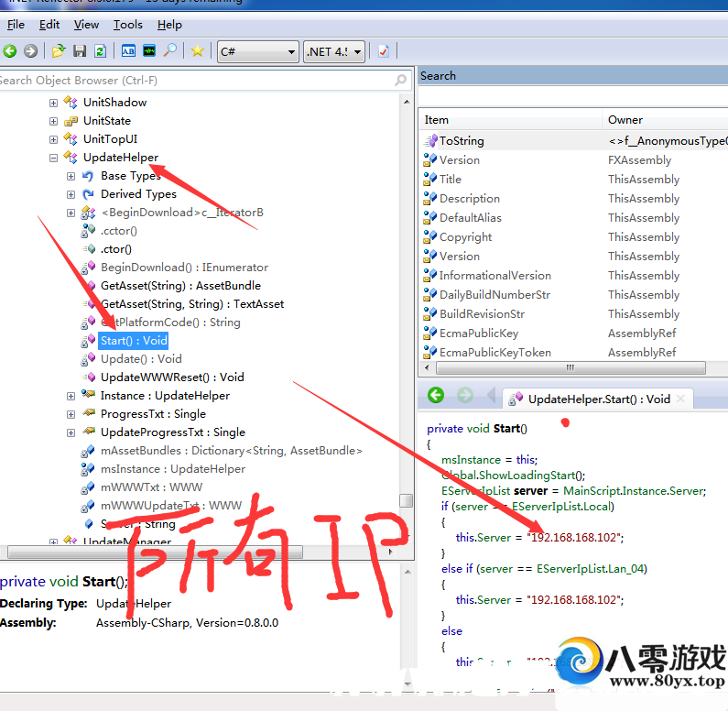Expand the UnitState node

(53, 121)
